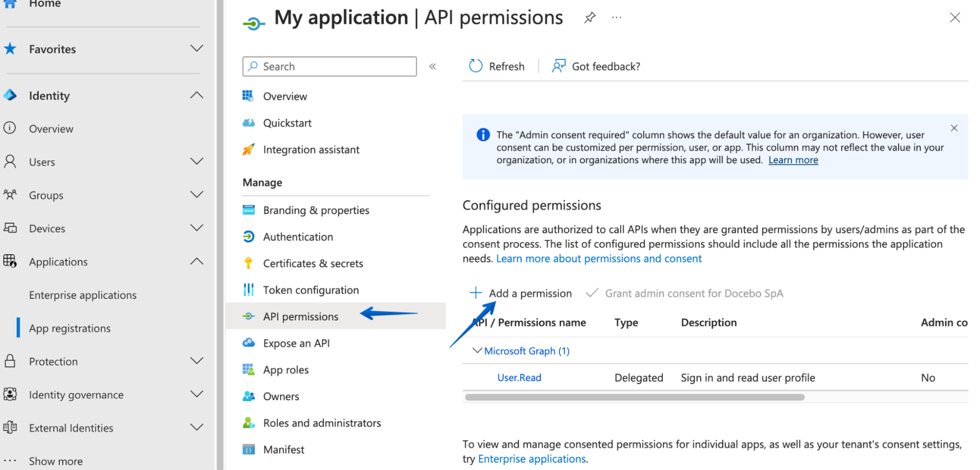Viewport: 980px width, 470px height.
Task: Launch the Integration assistant rocket icon
Action: 249,149
